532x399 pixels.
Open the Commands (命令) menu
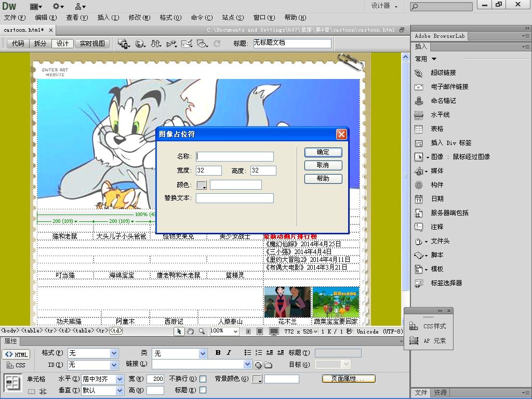[x=202, y=18]
